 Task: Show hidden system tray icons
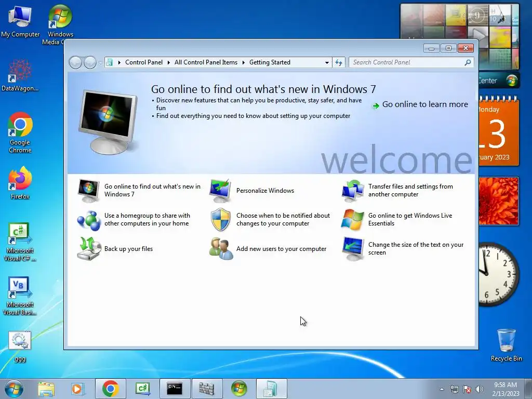pos(442,389)
